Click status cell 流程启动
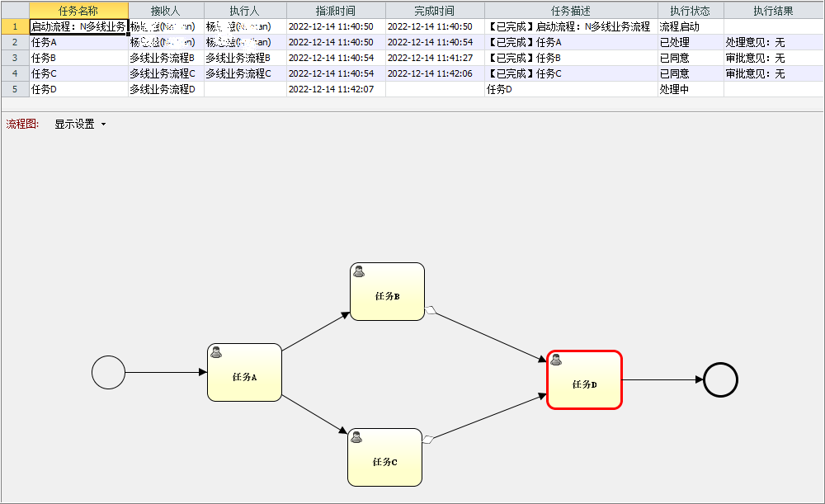This screenshot has height=504, width=825. (691, 26)
